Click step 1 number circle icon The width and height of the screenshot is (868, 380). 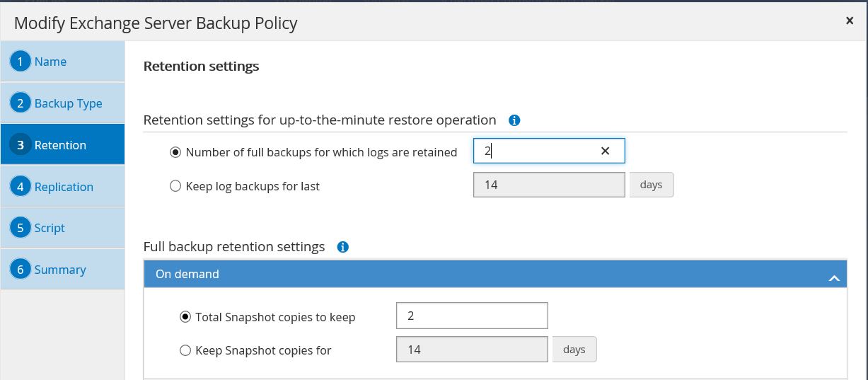point(21,62)
